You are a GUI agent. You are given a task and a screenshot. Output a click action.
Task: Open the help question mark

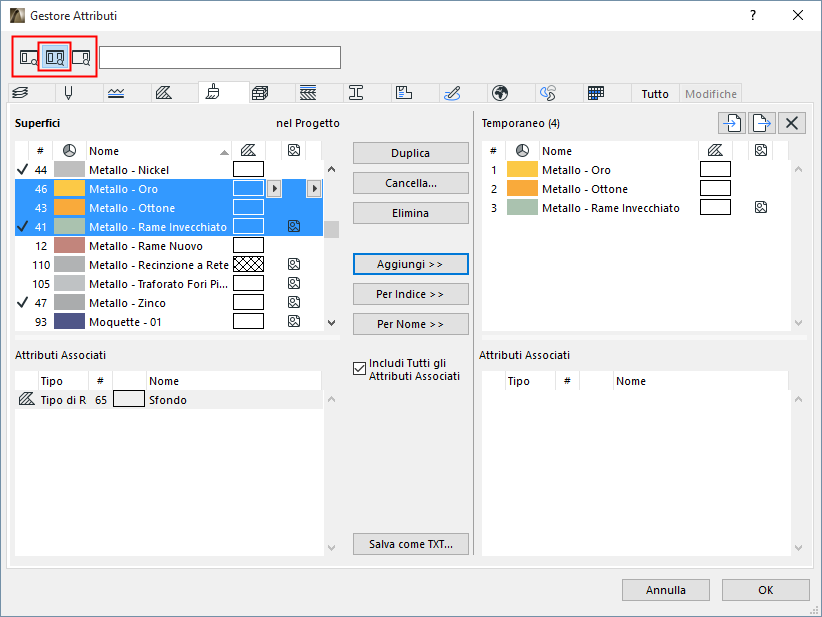tap(753, 16)
